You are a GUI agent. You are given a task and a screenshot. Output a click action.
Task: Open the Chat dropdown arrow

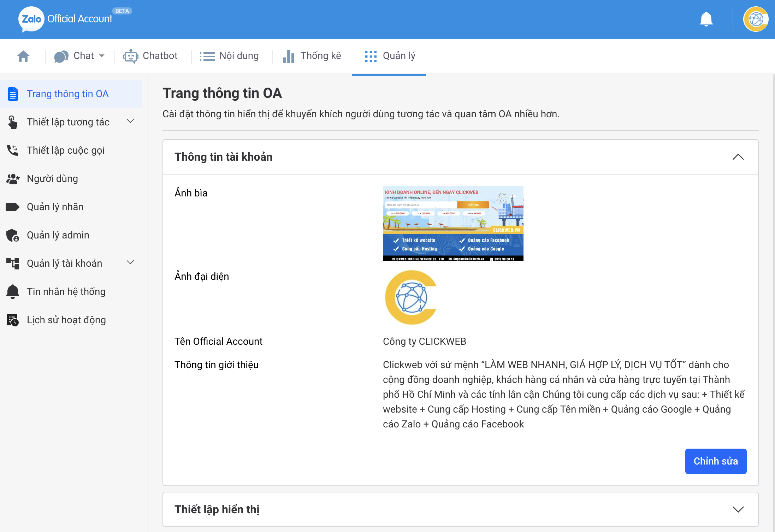coord(102,56)
